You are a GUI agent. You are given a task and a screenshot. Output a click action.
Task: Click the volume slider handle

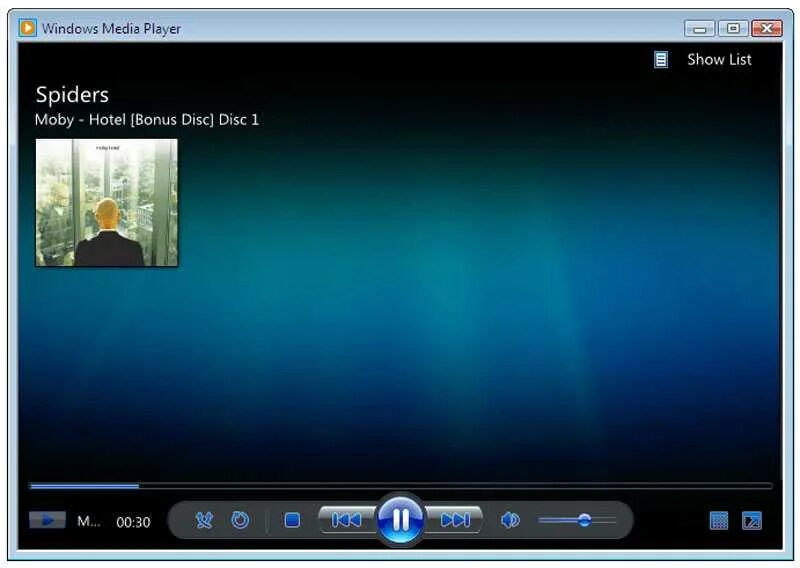click(x=584, y=520)
